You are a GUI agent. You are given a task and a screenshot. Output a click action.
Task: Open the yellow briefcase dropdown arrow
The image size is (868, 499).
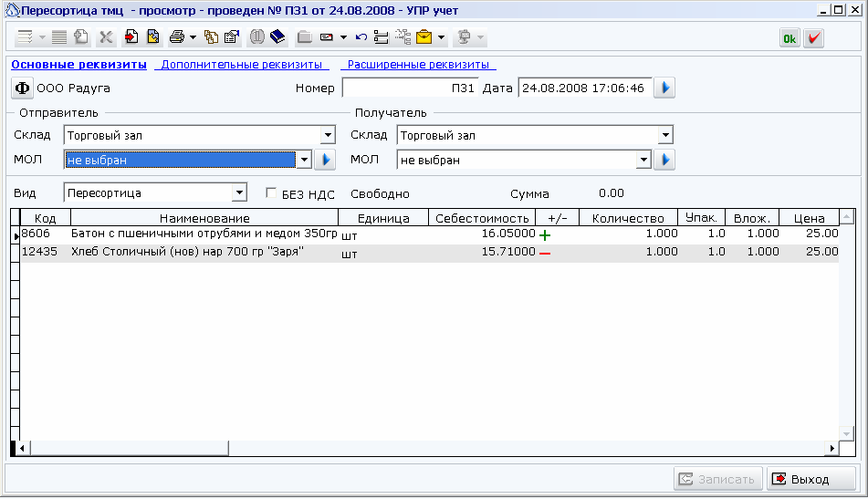[441, 37]
